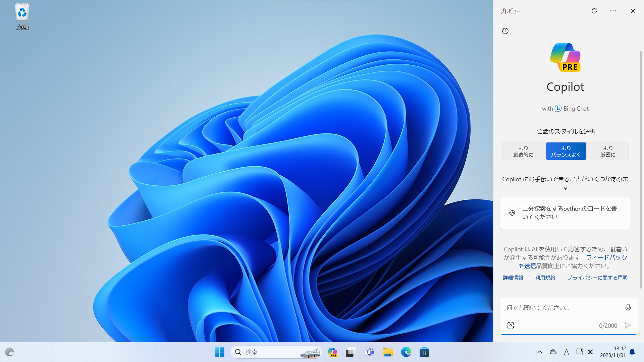Click the refresh conversation button
Viewport: 644px width, 362px height.
pos(594,11)
